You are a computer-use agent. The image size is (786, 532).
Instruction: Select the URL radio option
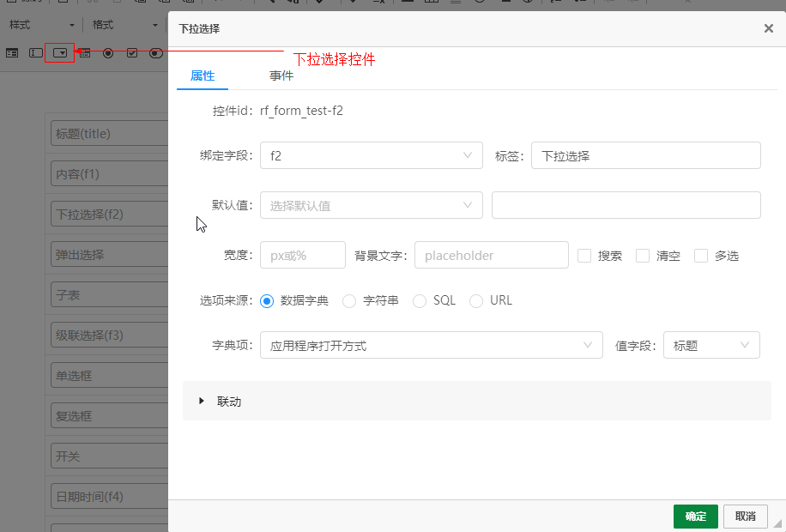476,301
